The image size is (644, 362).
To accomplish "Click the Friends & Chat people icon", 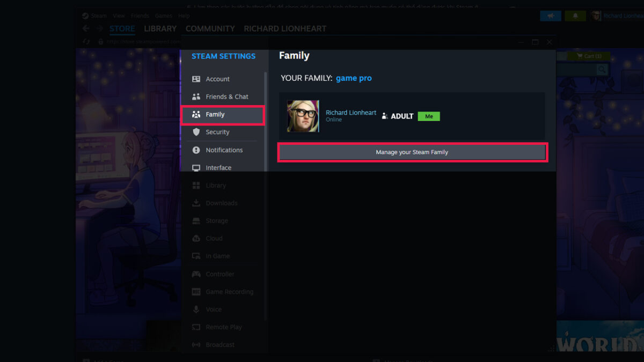I will [x=196, y=97].
